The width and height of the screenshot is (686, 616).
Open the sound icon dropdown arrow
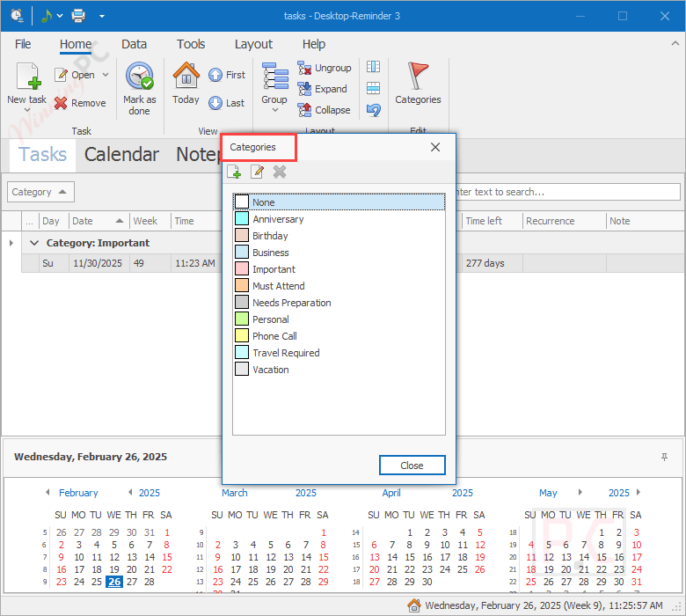(60, 16)
